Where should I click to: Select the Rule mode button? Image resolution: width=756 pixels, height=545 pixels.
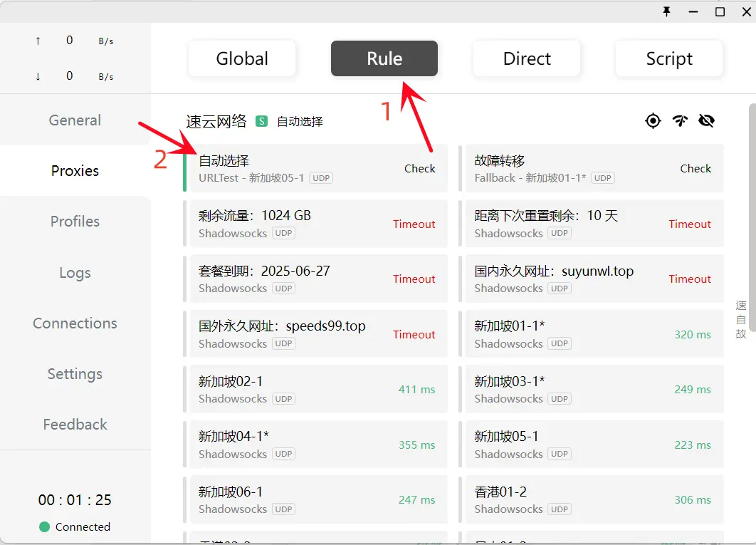(x=384, y=58)
